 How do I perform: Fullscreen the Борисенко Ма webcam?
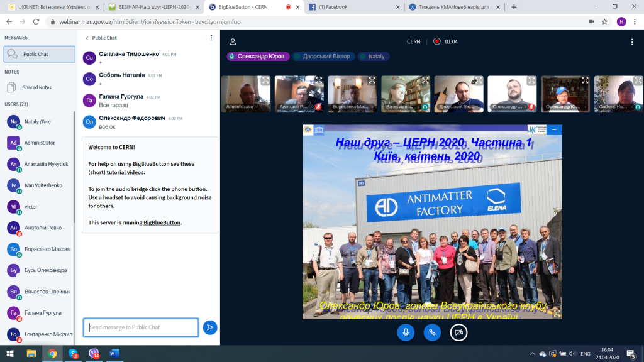pos(372,81)
